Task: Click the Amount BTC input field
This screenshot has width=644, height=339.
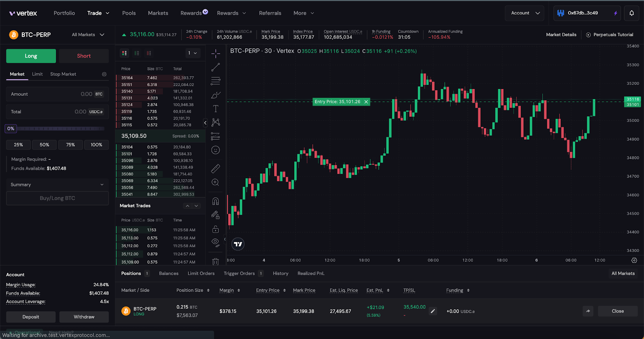Action: click(x=52, y=94)
